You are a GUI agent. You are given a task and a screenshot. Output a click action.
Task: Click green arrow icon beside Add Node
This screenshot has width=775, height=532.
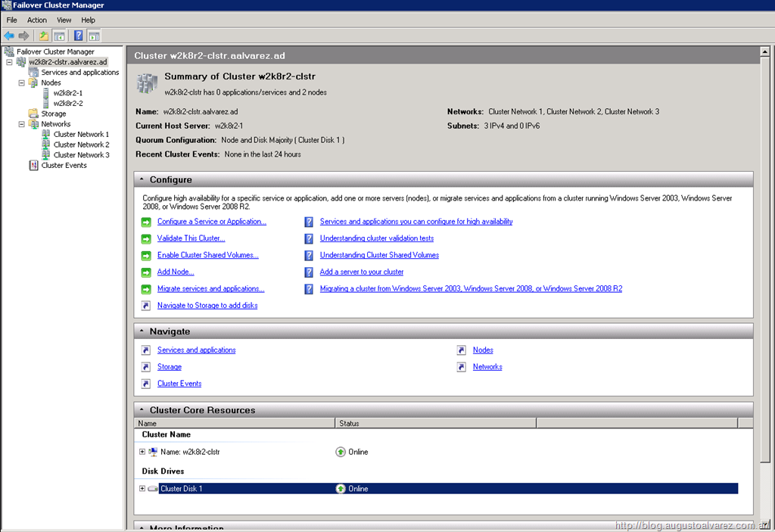point(146,272)
